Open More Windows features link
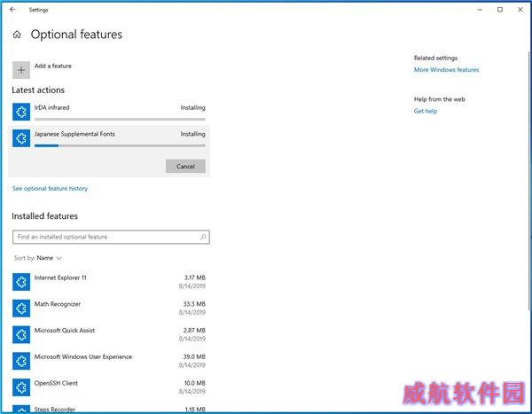 click(446, 69)
